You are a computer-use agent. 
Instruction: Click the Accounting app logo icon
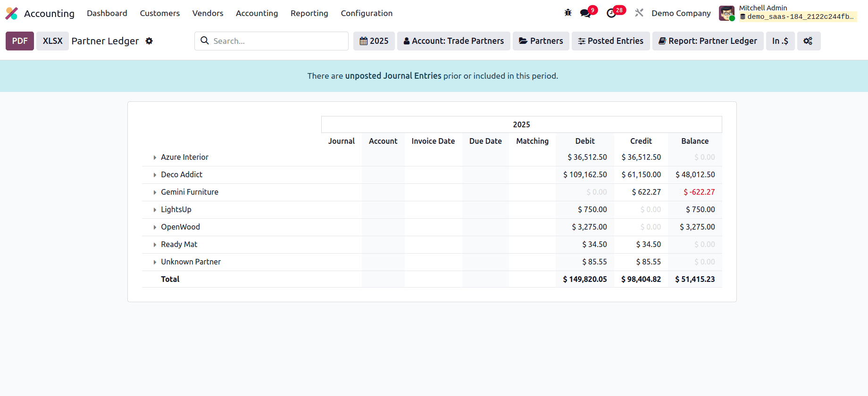click(12, 13)
